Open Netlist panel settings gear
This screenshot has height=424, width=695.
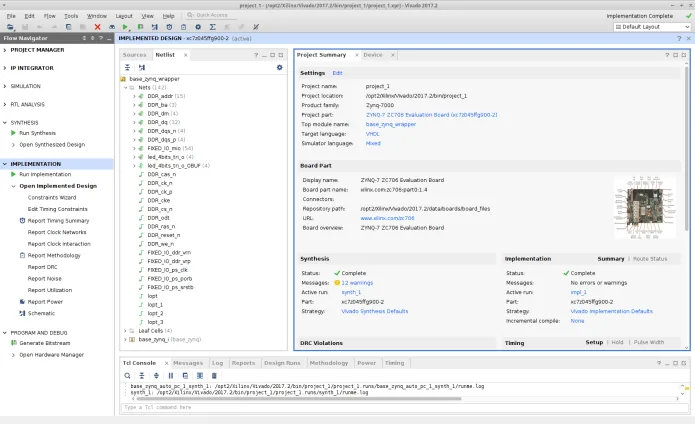[279, 67]
